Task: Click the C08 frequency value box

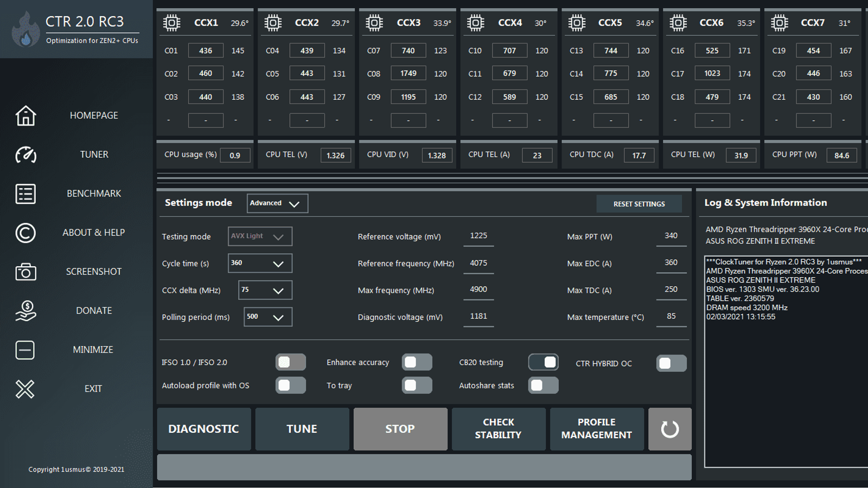Action: tap(409, 73)
